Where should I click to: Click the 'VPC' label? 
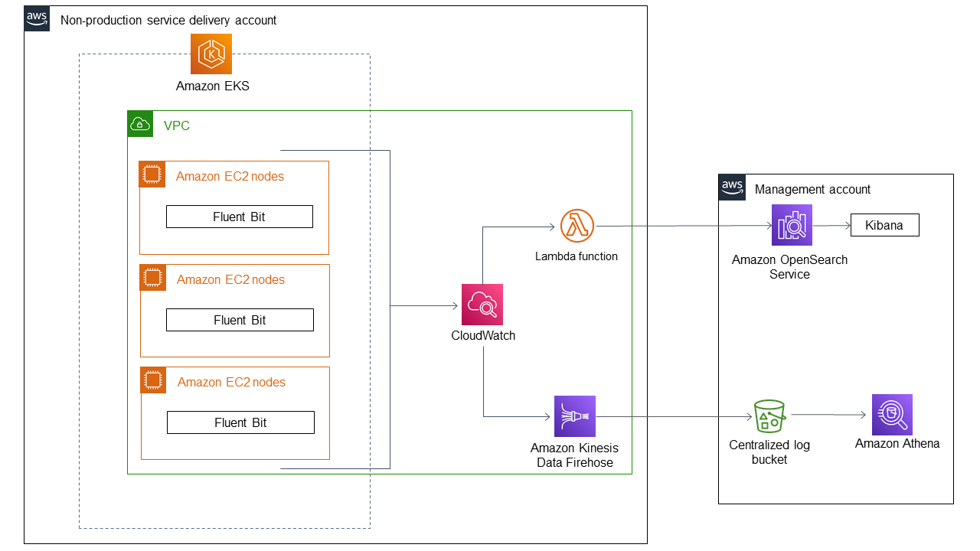tap(177, 126)
